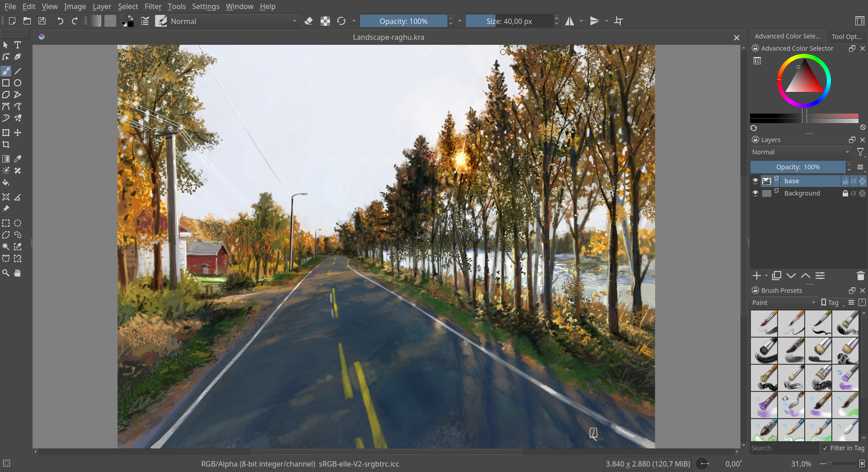Viewport: 868px width, 472px height.
Task: Open the Filter menu
Action: pyautogui.click(x=153, y=6)
